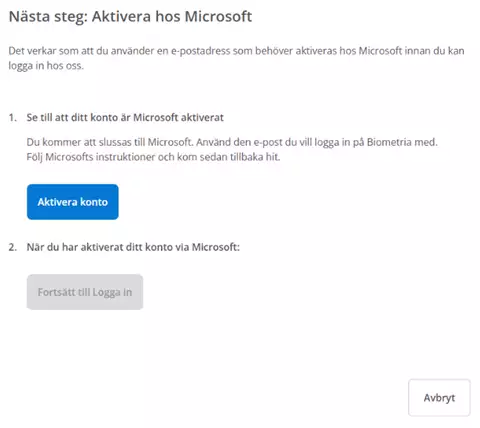This screenshot has height=428, width=480.
Task: Click the step number 1.
Action: click(13, 117)
